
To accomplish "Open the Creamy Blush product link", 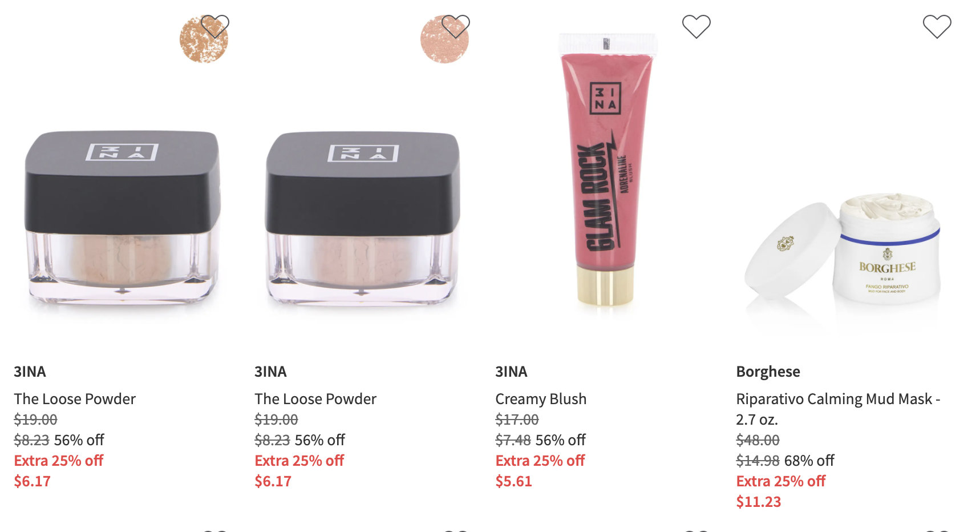I will (x=541, y=399).
